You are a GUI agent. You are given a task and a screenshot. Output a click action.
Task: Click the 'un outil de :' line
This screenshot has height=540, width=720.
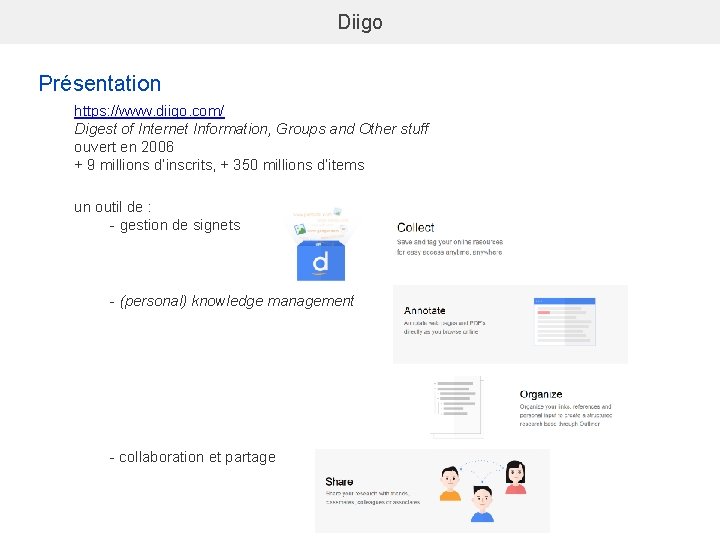pos(112,207)
